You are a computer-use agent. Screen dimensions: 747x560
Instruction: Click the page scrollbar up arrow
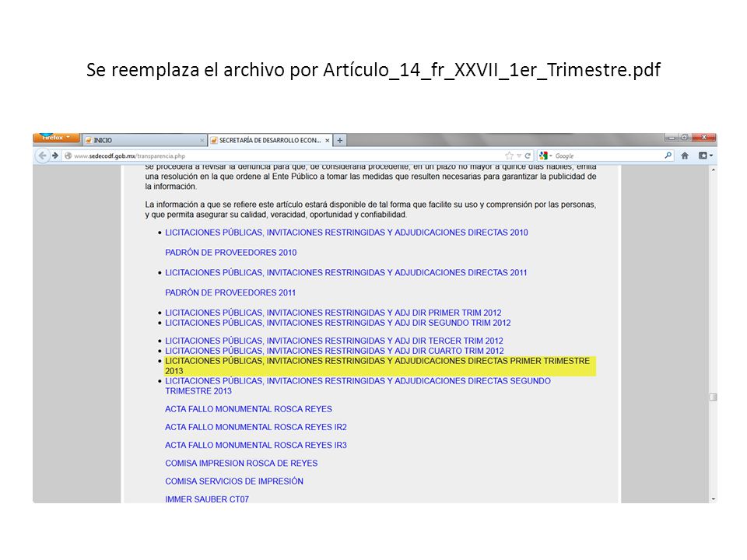(713, 170)
